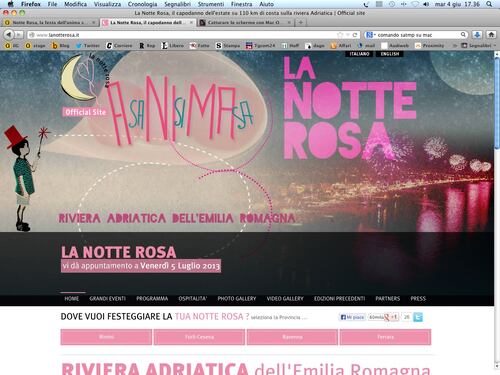Open the Cronologia menu
This screenshot has height=375, width=500.
point(142,4)
